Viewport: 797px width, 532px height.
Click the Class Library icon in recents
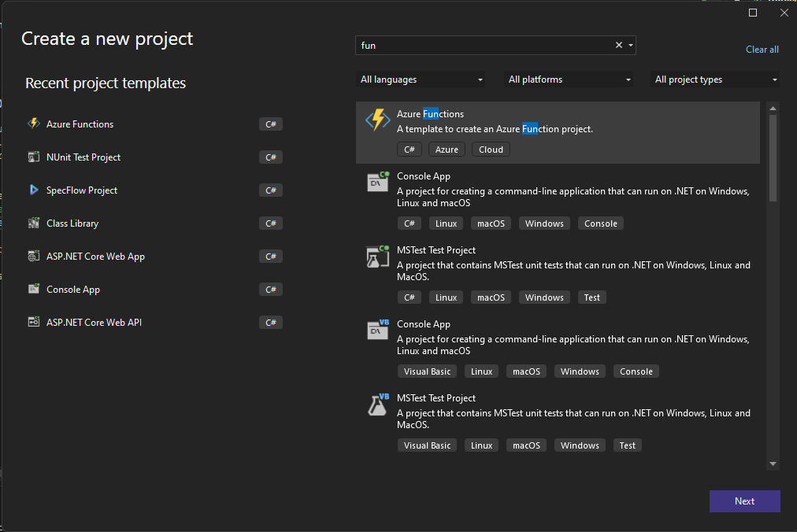[x=33, y=224]
